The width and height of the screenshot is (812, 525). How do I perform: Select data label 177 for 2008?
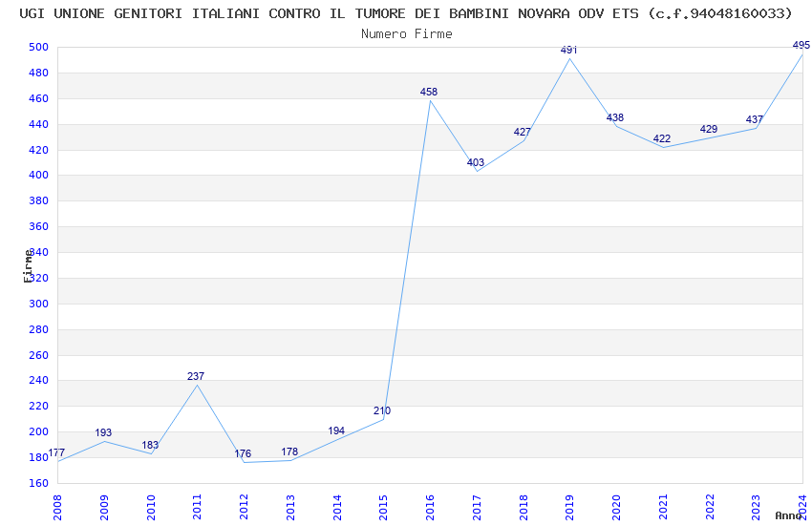pyautogui.click(x=56, y=453)
